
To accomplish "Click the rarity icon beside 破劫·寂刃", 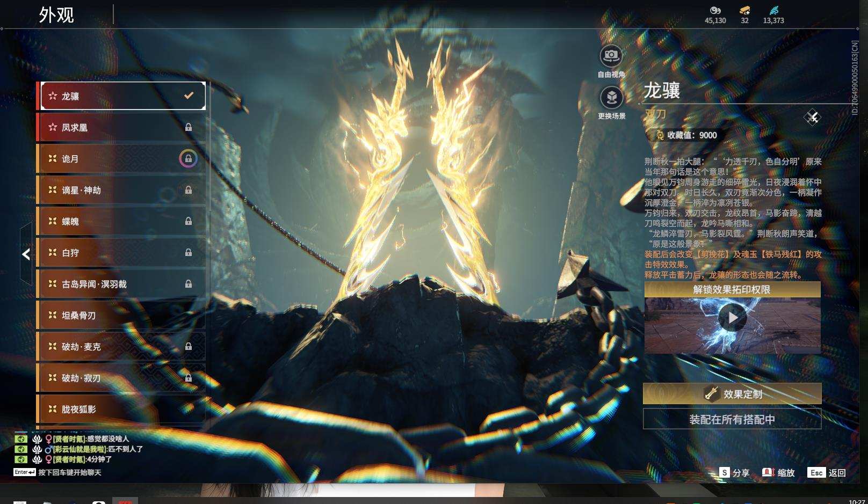I will pyautogui.click(x=53, y=377).
